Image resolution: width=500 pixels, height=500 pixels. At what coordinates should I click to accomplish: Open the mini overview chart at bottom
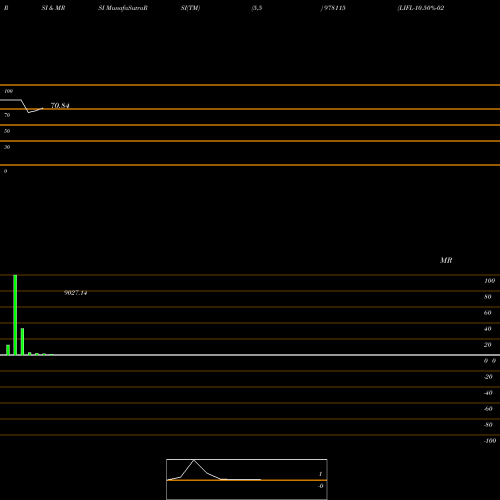tap(247, 479)
